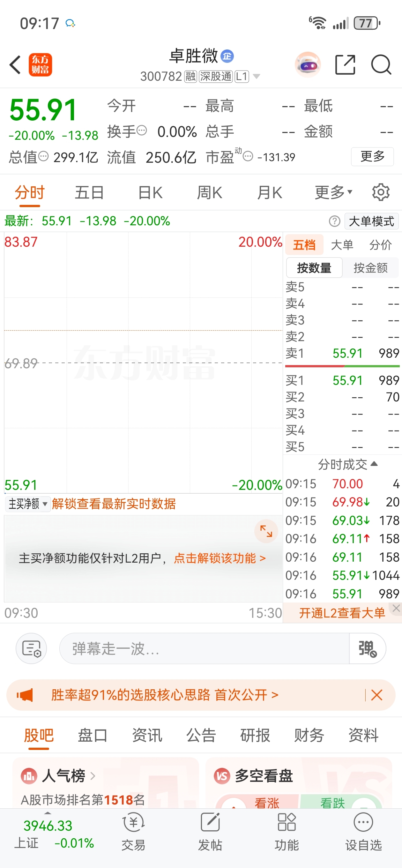Tap the 买1 55.91 order row

342,380
